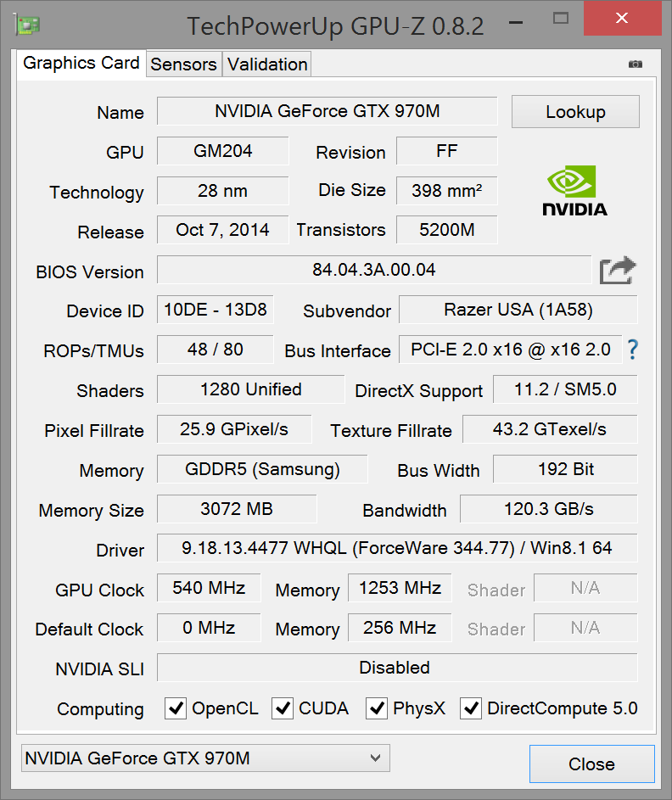The width and height of the screenshot is (672, 800).
Task: Click the GPU-Z app icon in title bar
Action: tap(27, 25)
